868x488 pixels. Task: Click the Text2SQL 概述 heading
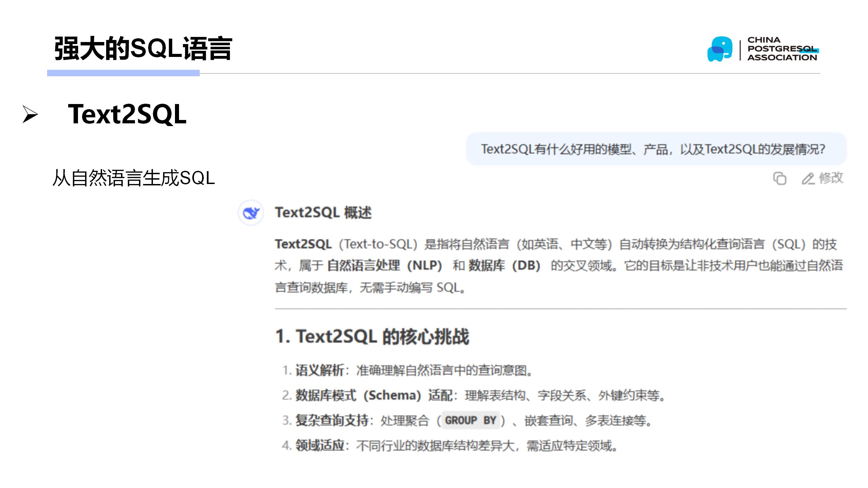323,213
